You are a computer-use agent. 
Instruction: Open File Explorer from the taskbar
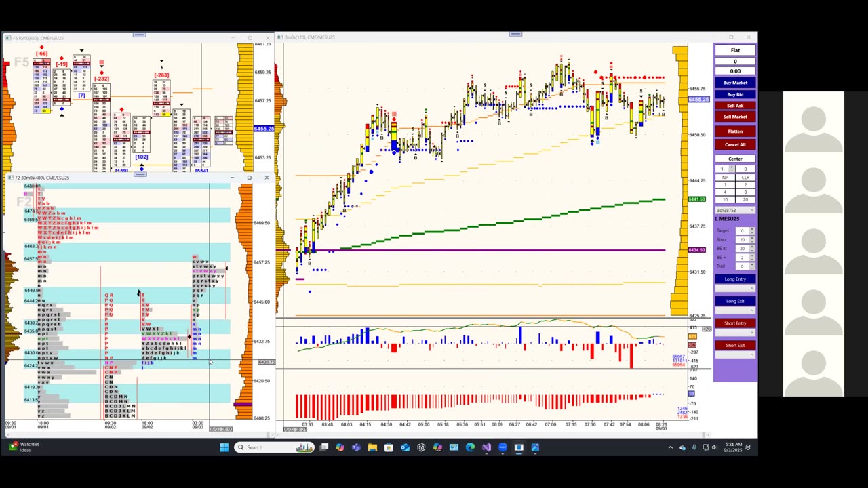pos(372,447)
